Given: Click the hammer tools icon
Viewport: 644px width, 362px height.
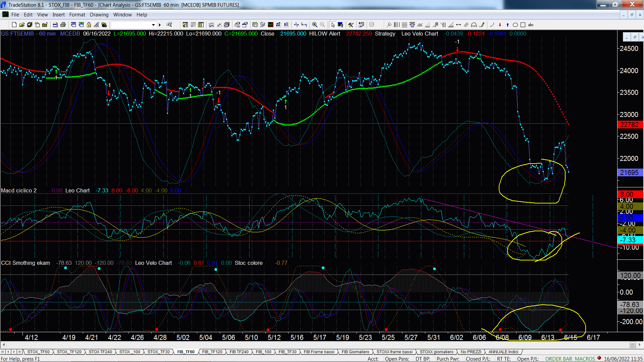Looking at the screenshot, I should [x=351, y=25].
